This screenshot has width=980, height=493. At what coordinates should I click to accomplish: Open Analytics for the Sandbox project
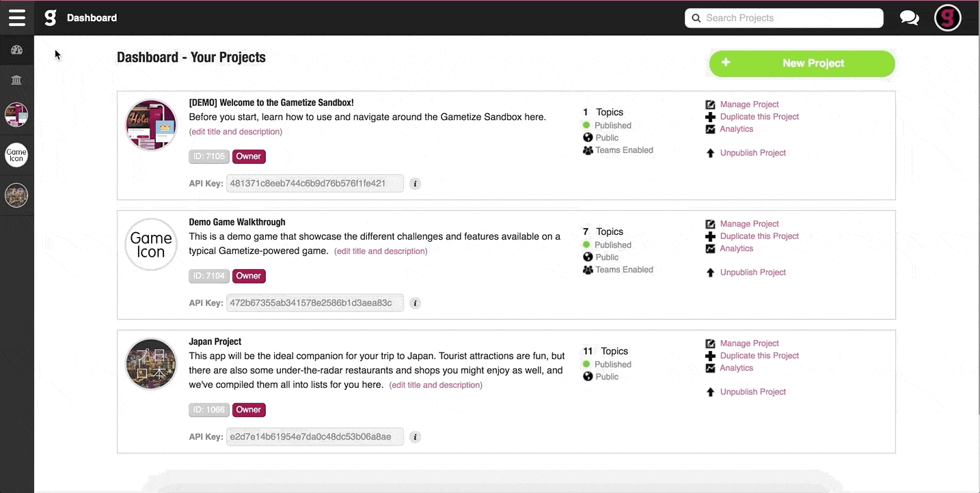coord(736,129)
